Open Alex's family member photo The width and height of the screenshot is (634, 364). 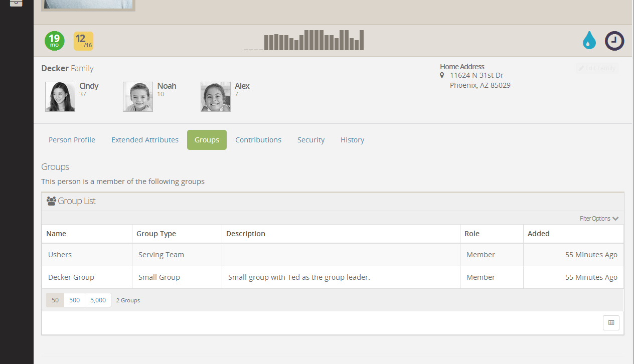tap(216, 97)
